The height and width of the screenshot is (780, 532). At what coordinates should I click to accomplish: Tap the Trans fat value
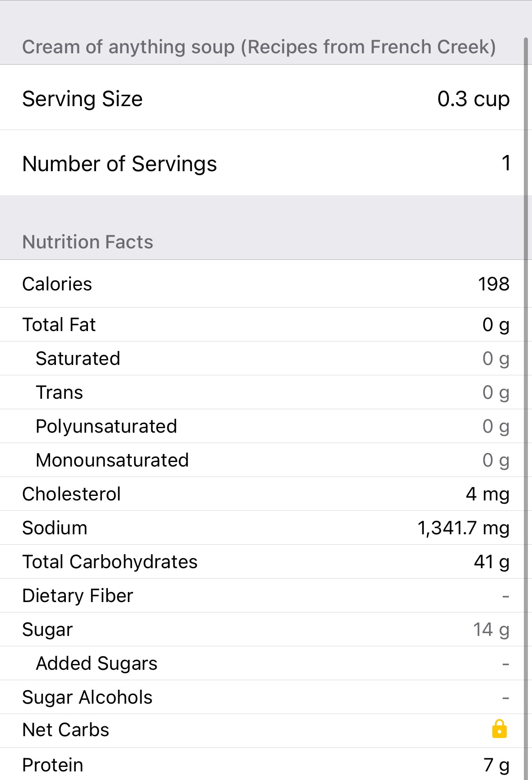pos(495,392)
